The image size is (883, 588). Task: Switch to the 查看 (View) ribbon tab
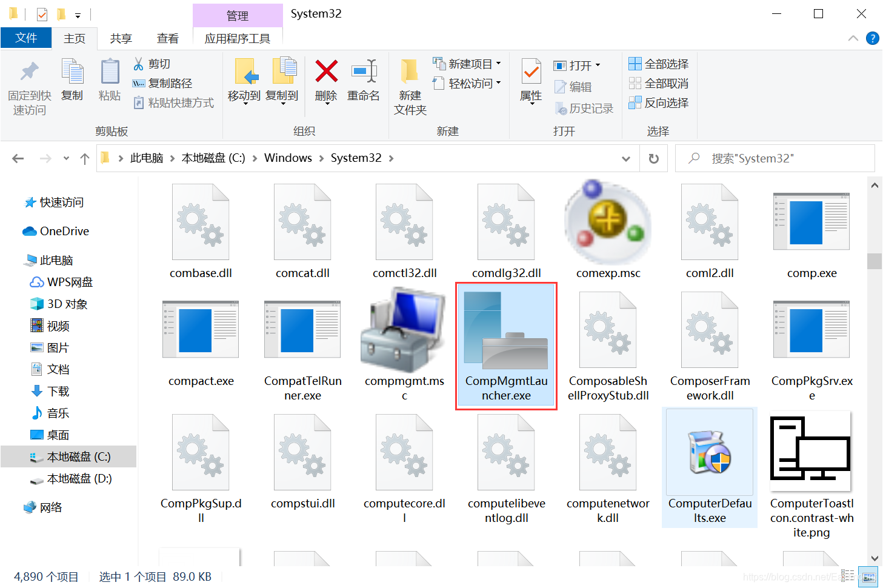(x=168, y=38)
